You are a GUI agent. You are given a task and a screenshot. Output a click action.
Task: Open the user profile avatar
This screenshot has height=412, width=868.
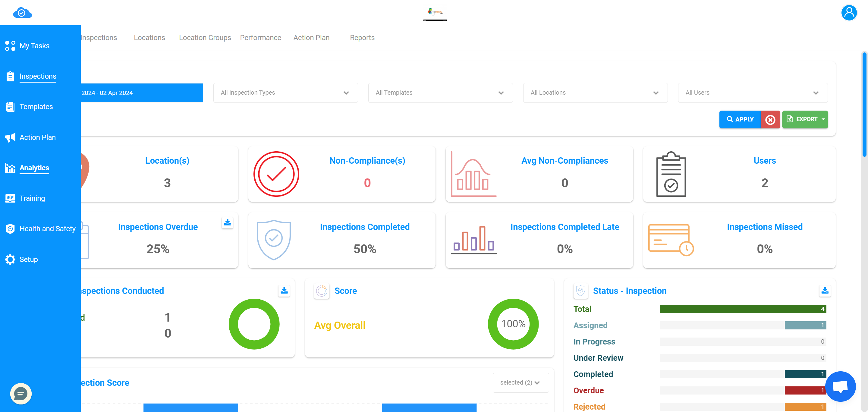pyautogui.click(x=849, y=13)
